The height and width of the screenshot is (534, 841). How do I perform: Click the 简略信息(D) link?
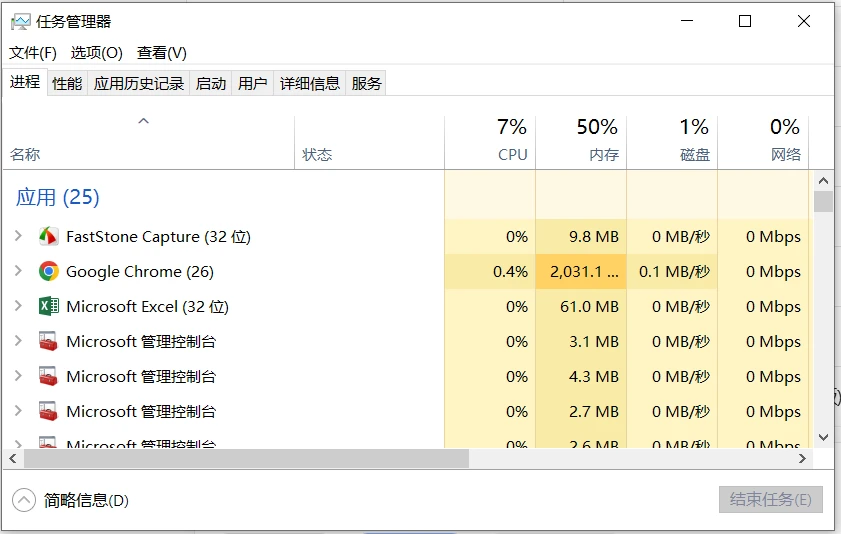(x=86, y=500)
